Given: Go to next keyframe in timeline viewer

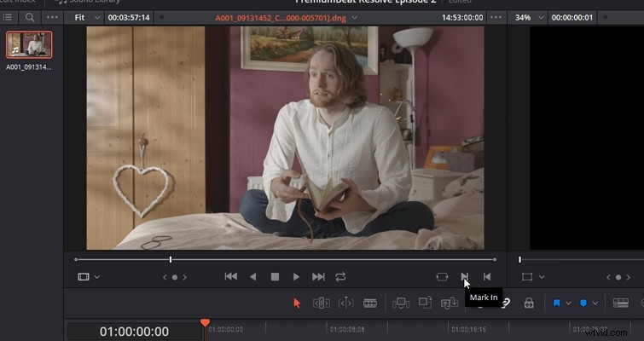Looking at the screenshot, I should coord(628,277).
